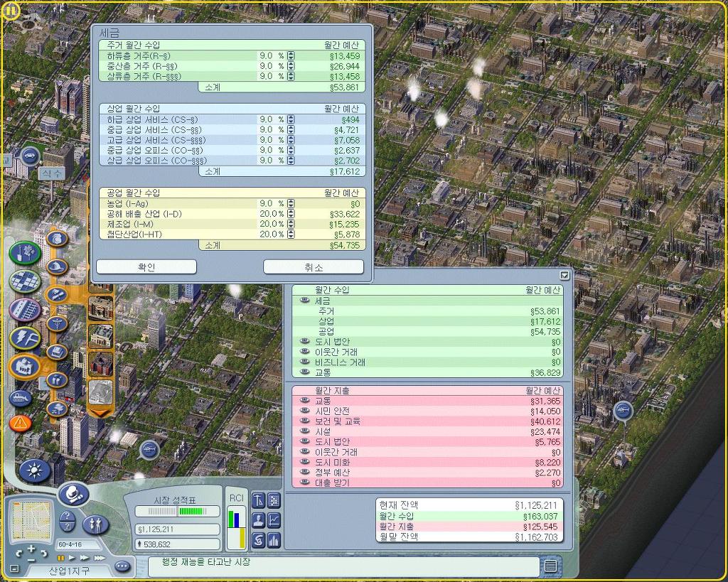Screen dimensions: 728x582
Task: Select the bulldozer demolish tool
Action: click(x=21, y=398)
